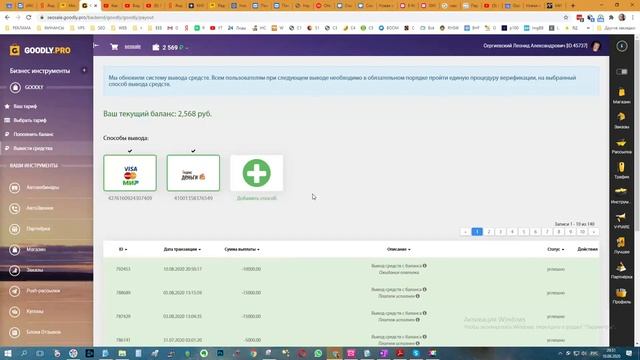
Task: Open the shopping cart icon in header
Action: tap(114, 47)
